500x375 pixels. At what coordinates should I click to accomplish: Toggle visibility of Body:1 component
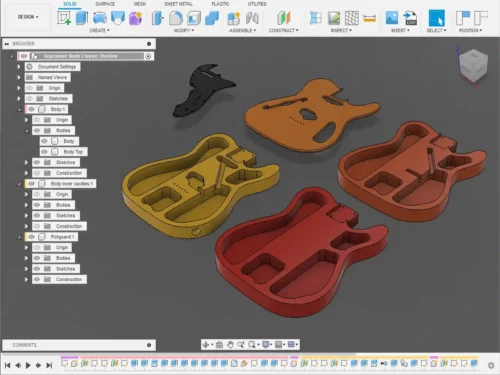point(31,109)
